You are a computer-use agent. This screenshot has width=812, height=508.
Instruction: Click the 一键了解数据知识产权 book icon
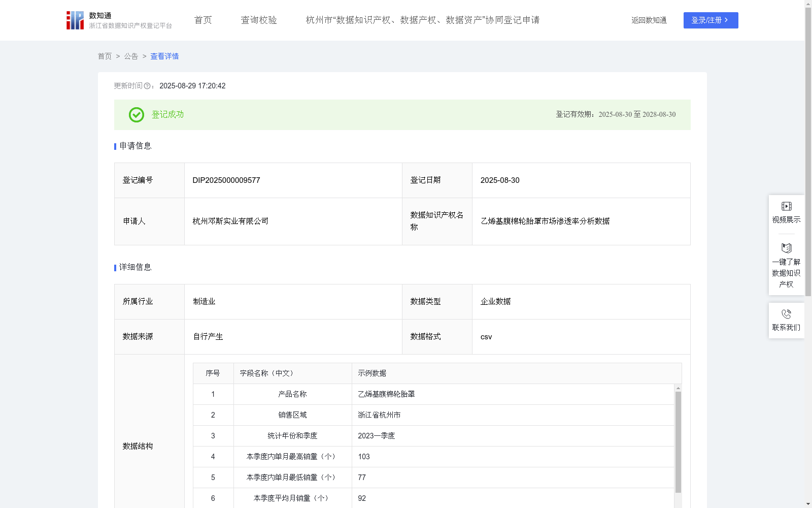(x=786, y=248)
